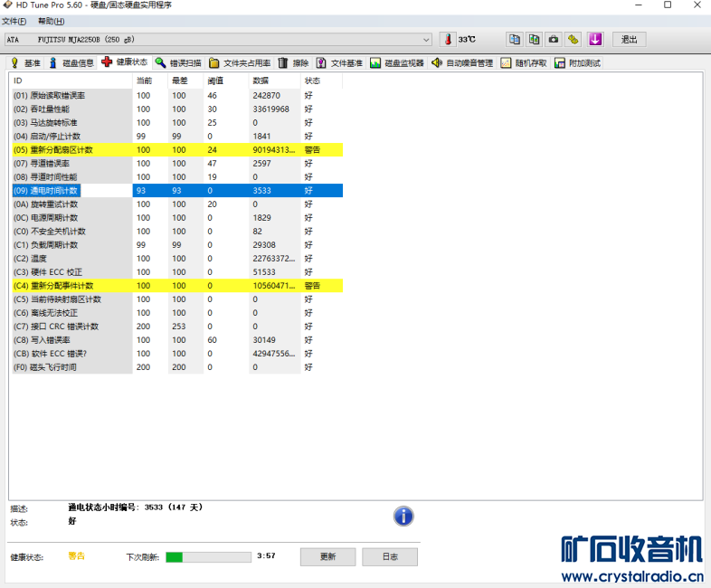Click the 当前 column header

click(150, 81)
